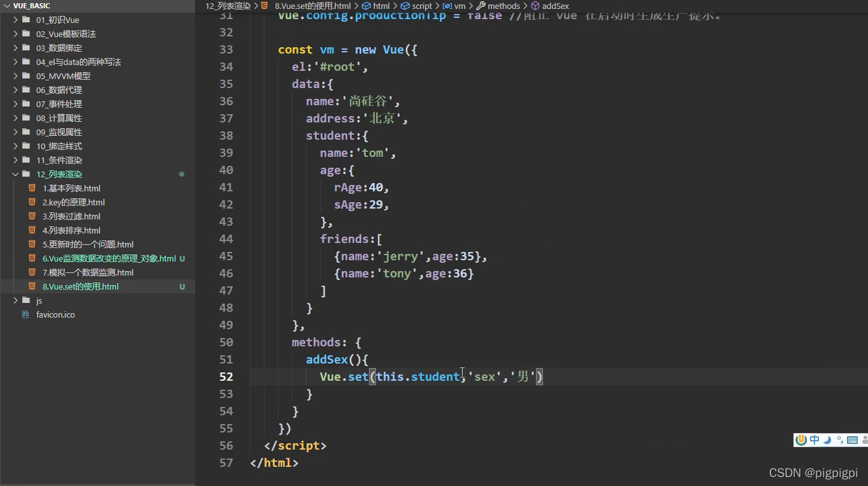Collapse the VUE_BASIC root folder
Viewport: 868px width, 486px height.
[x=6, y=6]
